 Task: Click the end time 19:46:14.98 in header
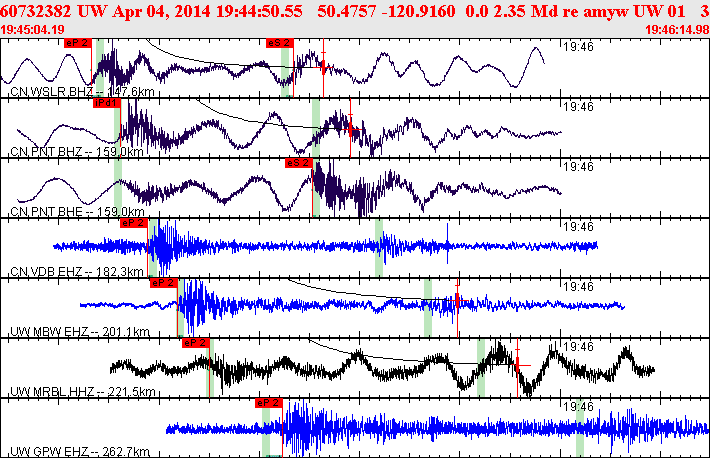(677, 30)
